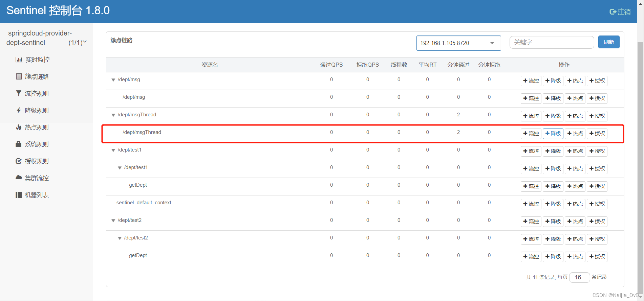Screen dimensions: 644x301
Task: Click the bar chart icon for 实时监控
Action: (x=19, y=60)
